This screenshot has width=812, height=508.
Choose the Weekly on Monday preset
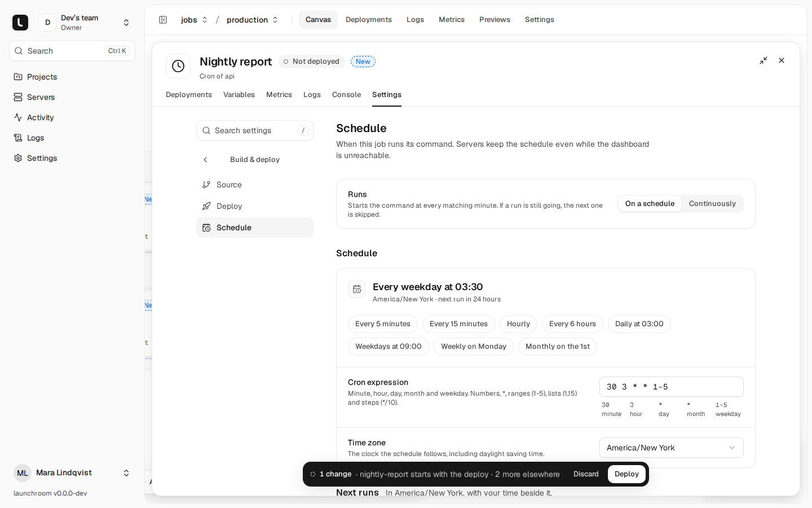(x=474, y=347)
